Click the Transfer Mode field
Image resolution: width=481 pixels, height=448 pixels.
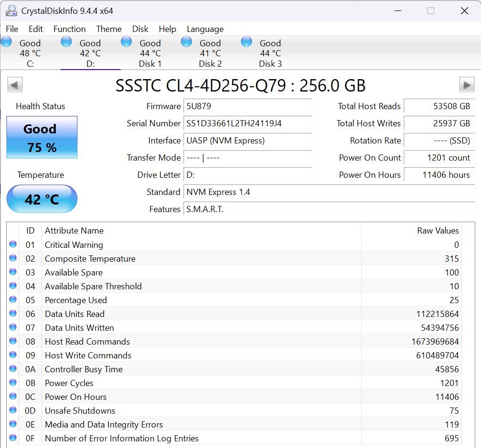pos(247,158)
